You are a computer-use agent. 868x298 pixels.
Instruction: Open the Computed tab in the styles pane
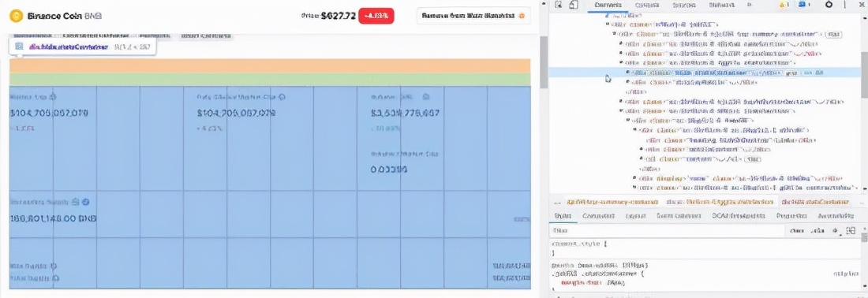coord(598,216)
